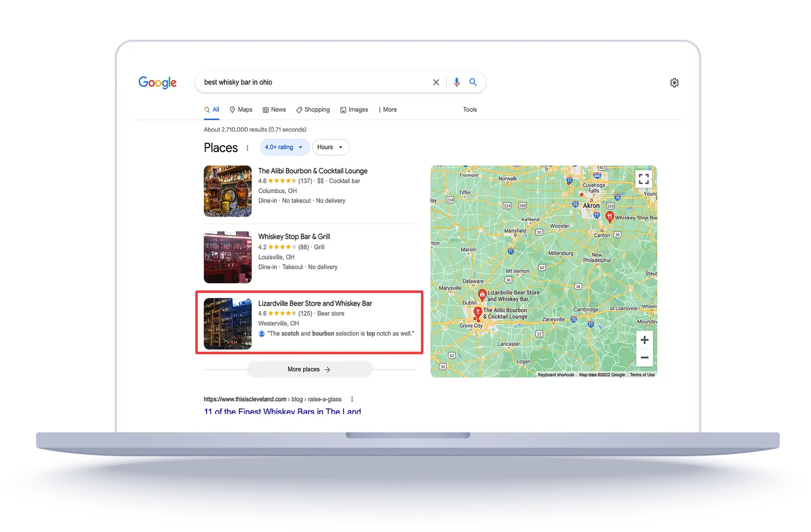Open the Whiskey Stop Bar & Grill listing

tap(294, 236)
